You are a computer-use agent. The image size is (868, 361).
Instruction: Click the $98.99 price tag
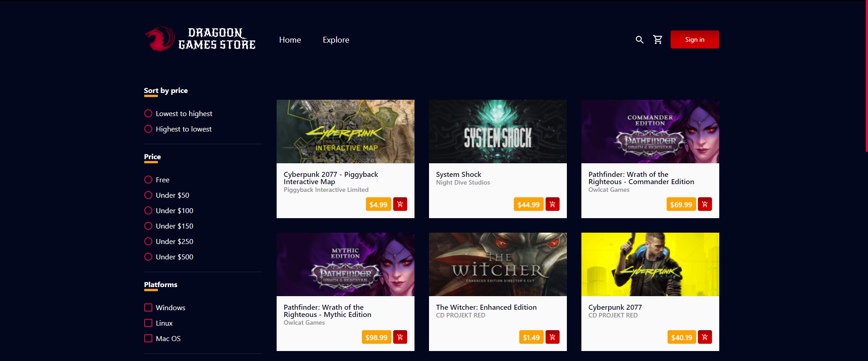[x=376, y=337]
